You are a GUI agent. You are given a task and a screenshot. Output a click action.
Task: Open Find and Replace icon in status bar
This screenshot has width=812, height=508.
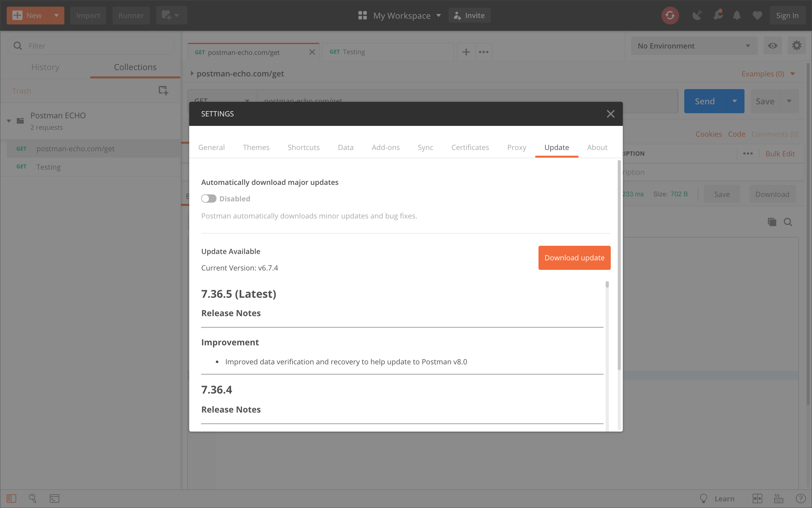click(x=33, y=498)
